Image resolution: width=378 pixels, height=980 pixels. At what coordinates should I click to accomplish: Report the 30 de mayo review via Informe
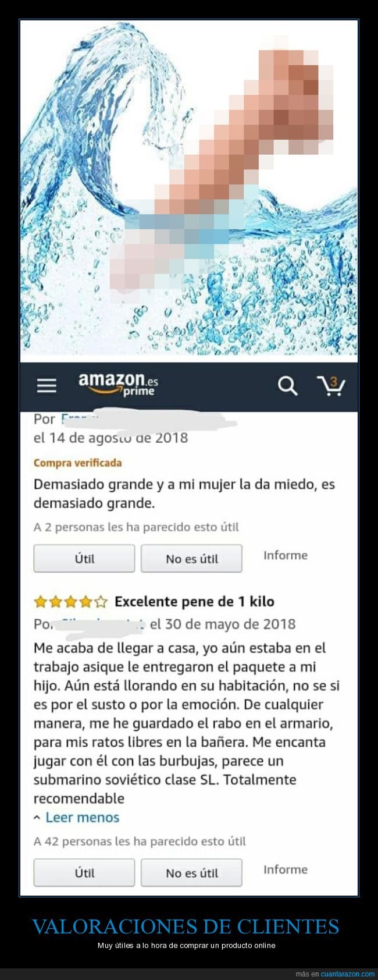[286, 869]
